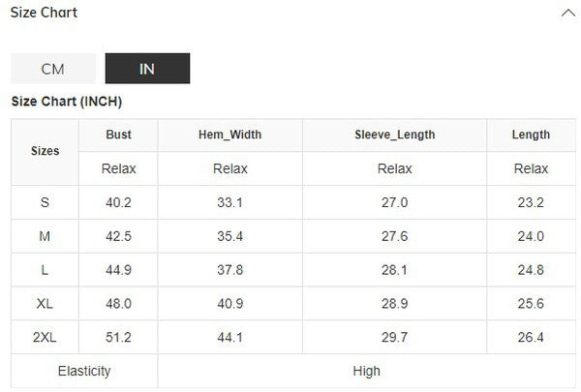This screenshot has width=581, height=392.
Task: Click the Size Chart (INCH) subtitle
Action: 66,102
